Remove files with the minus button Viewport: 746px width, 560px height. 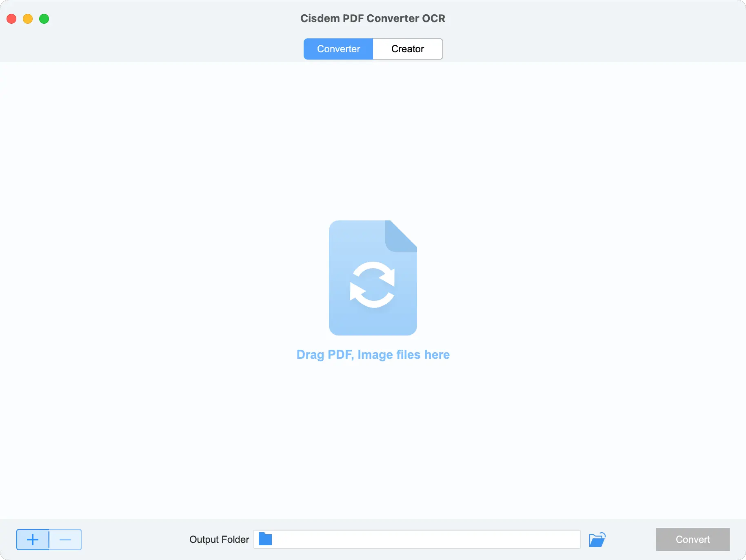(65, 540)
